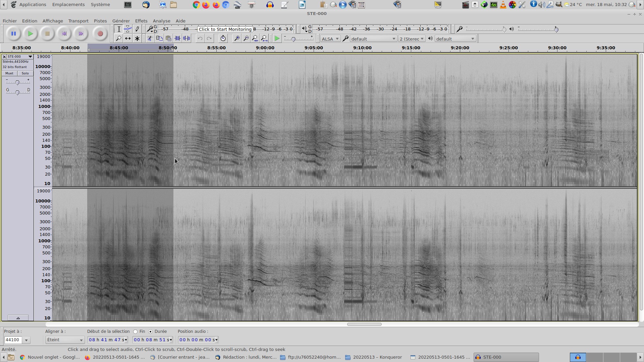Select the Envelope tool
644x362 pixels.
128,29
